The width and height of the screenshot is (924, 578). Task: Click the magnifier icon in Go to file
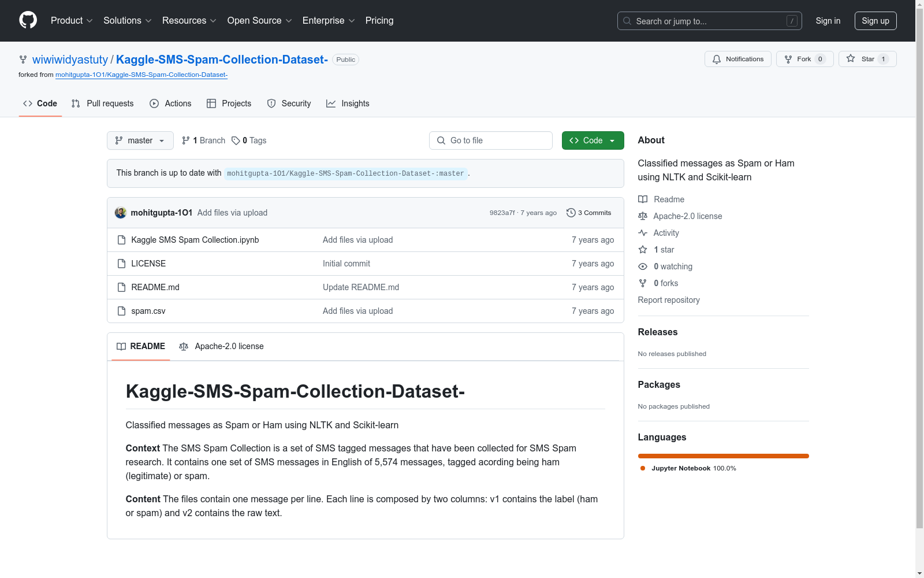tap(441, 140)
